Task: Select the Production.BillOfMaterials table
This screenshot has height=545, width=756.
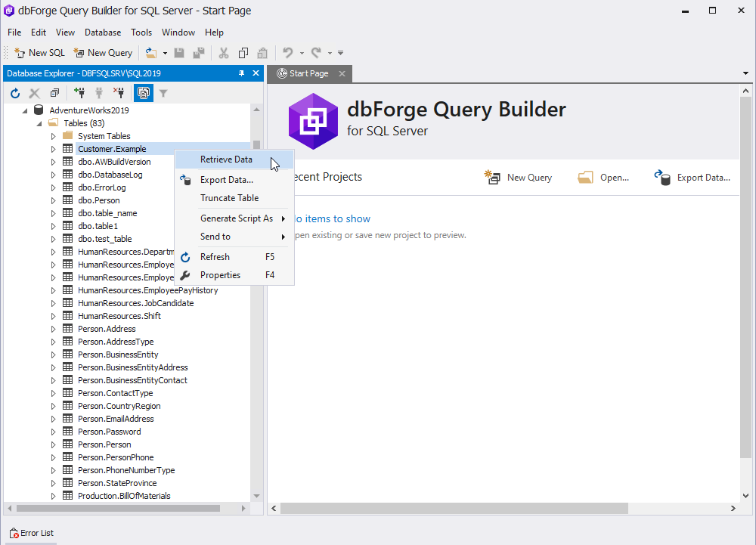Action: 124,496
